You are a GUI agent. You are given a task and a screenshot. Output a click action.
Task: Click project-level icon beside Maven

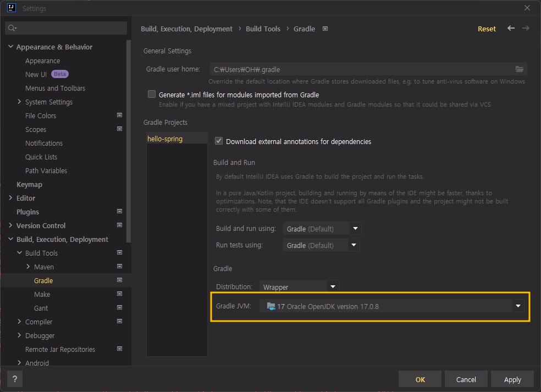[x=119, y=267]
